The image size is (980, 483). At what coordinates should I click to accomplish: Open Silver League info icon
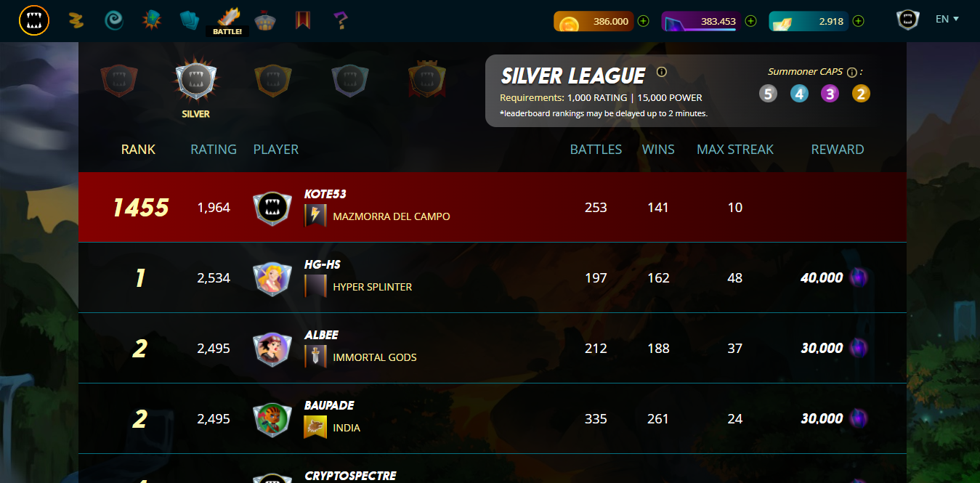click(662, 72)
